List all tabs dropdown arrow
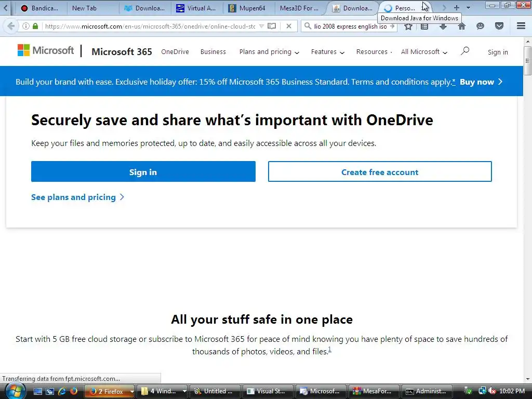The width and height of the screenshot is (532, 399). (x=468, y=7)
